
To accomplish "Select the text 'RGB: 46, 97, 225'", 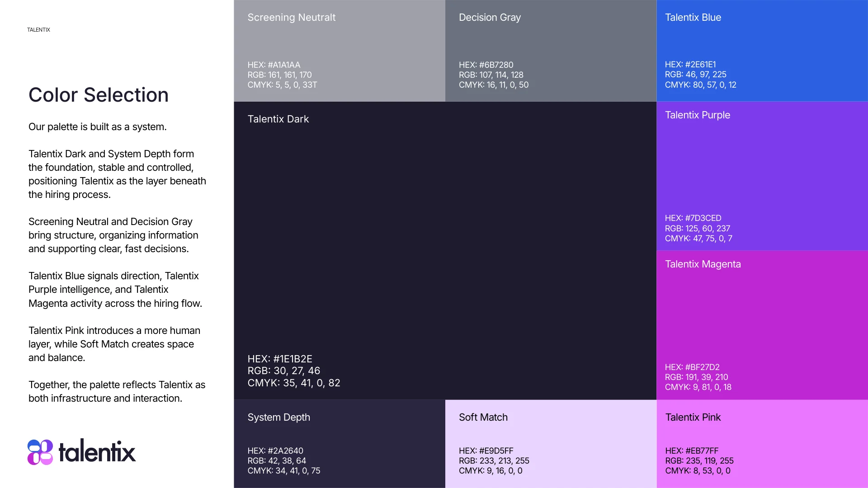I will coord(696,75).
